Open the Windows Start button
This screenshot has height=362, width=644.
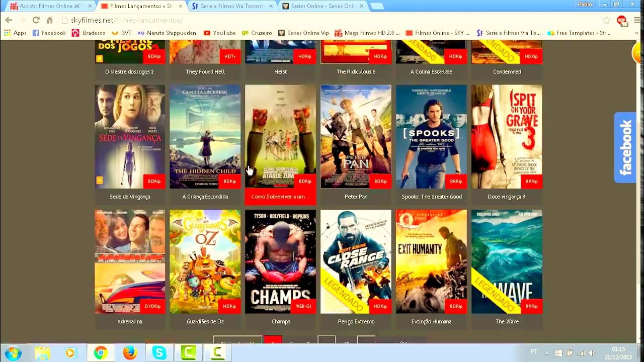[12, 353]
